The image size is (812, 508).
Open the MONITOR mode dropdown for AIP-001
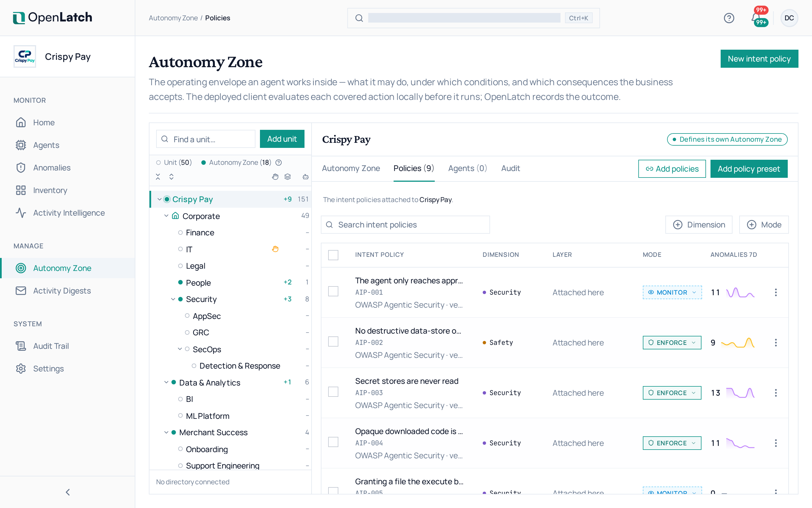672,292
